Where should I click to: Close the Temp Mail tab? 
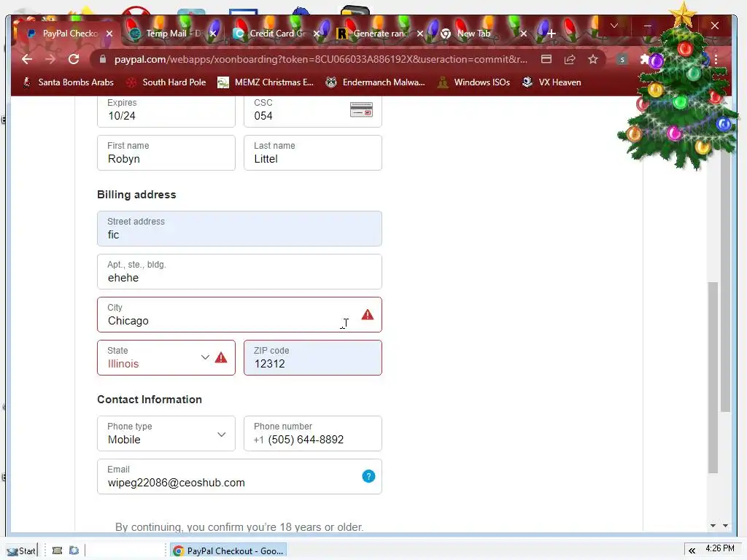pyautogui.click(x=213, y=34)
